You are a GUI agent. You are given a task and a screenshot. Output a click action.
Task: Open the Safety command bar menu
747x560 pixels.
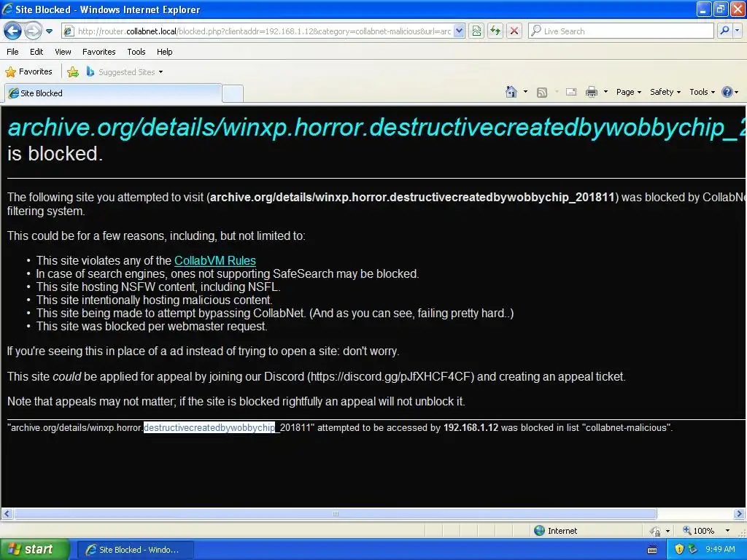click(x=665, y=92)
